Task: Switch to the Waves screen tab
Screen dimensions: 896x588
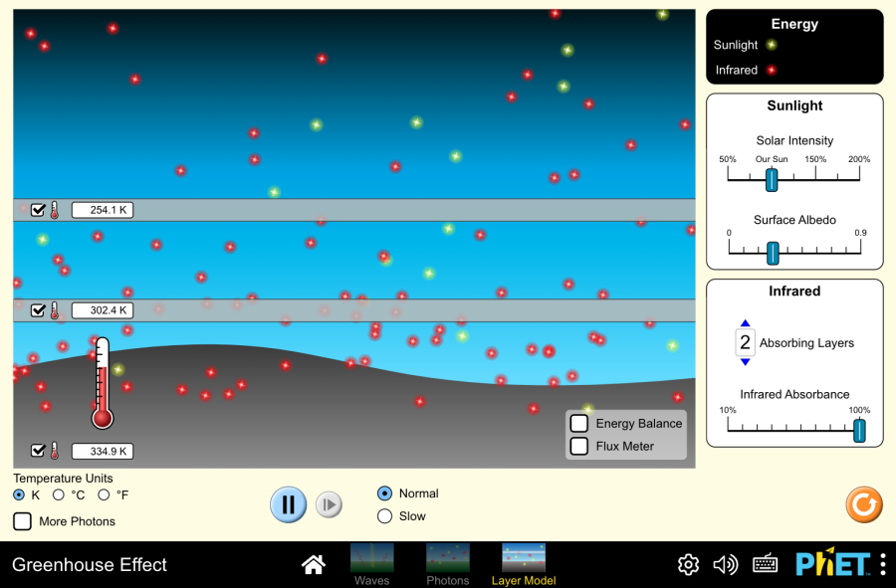Action: [x=372, y=563]
